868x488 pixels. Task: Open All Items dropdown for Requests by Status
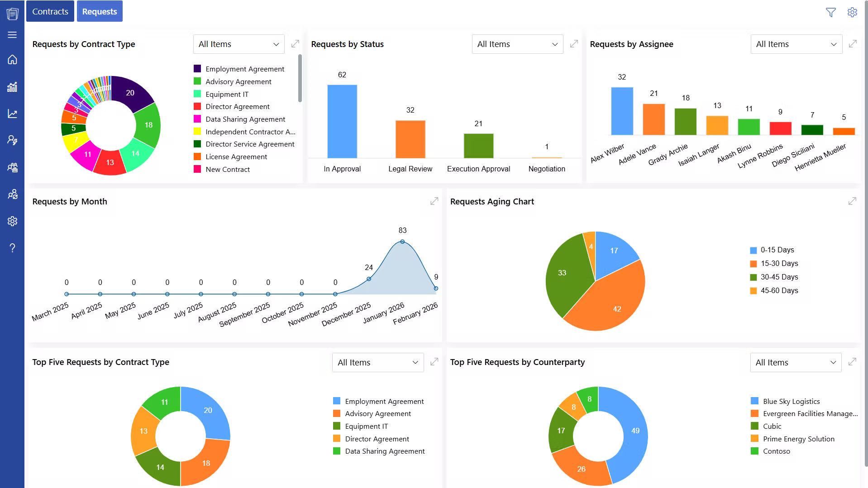click(x=517, y=44)
